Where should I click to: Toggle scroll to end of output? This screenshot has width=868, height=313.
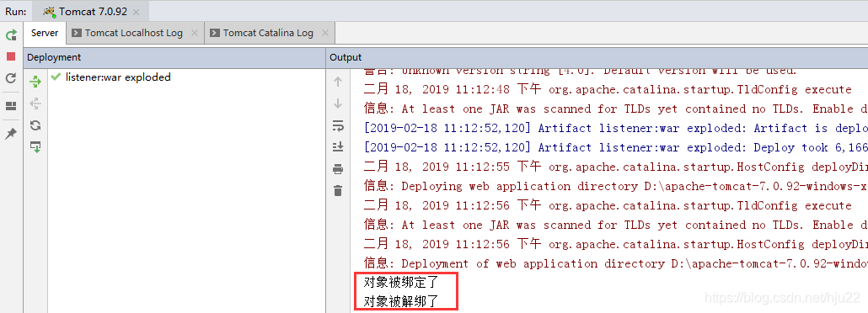(338, 147)
